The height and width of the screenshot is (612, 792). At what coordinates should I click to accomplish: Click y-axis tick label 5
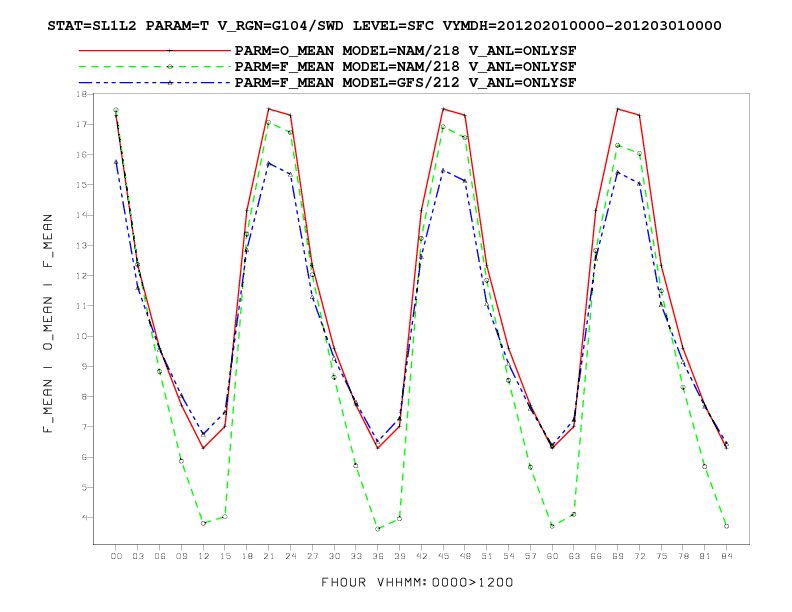[x=84, y=487]
